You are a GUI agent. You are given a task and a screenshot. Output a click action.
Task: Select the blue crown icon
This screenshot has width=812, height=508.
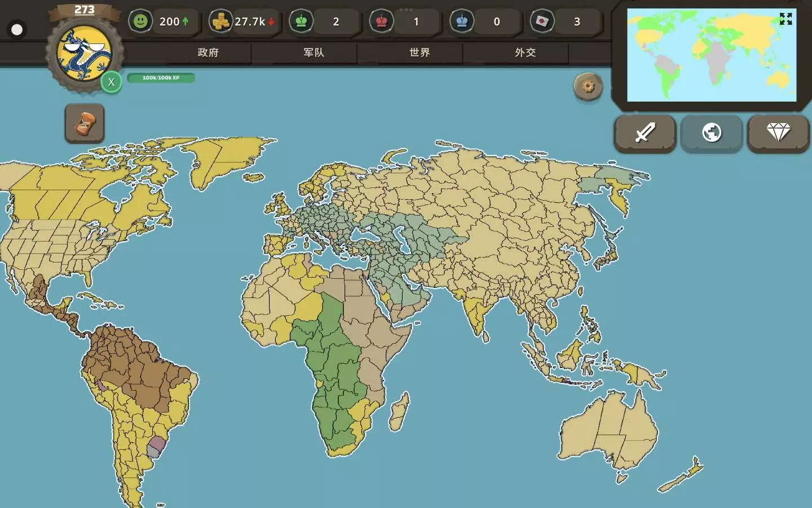tap(462, 21)
